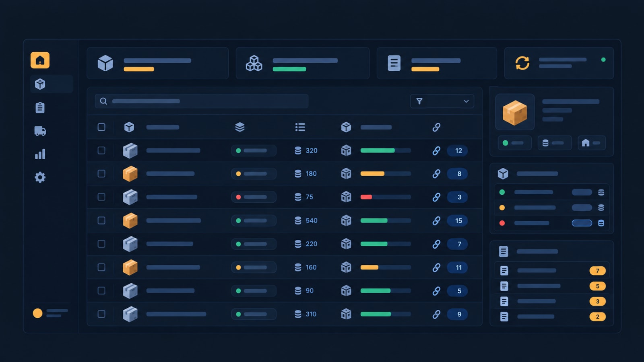Open the orange package thumbnail in detail panel
Screen dimensions: 644x362
coord(515,112)
